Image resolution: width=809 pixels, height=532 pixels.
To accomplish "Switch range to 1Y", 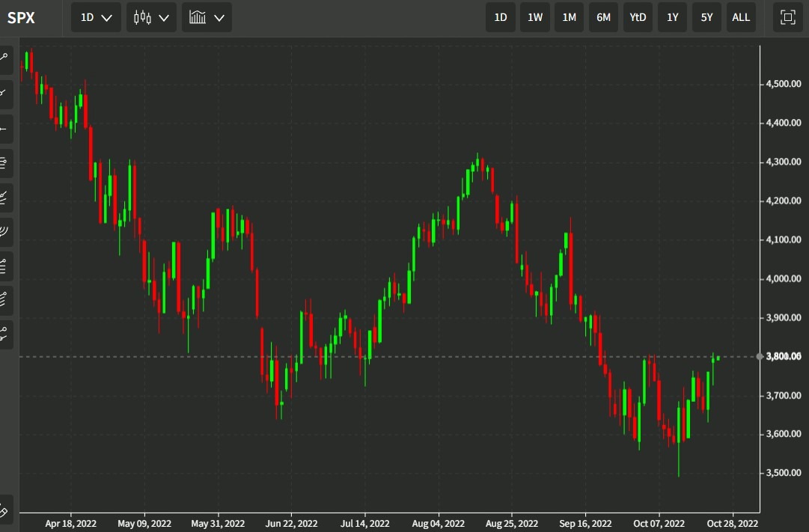I will [x=672, y=17].
